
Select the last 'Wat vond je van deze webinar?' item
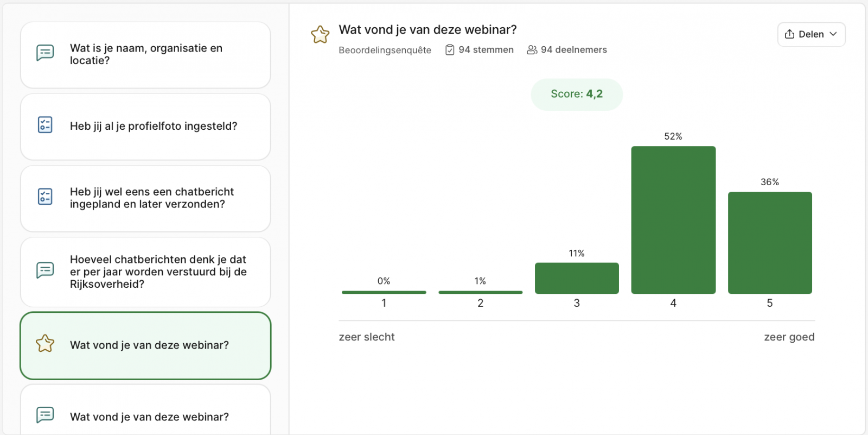[x=145, y=416]
